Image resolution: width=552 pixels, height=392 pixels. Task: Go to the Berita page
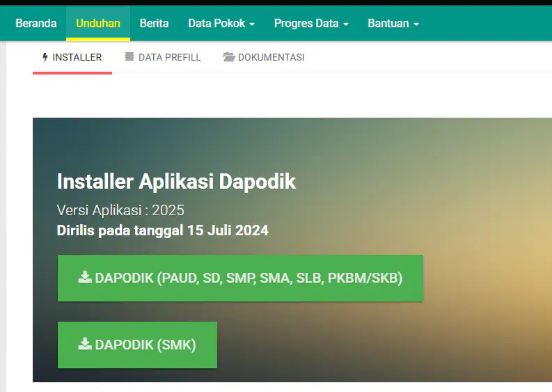(154, 23)
